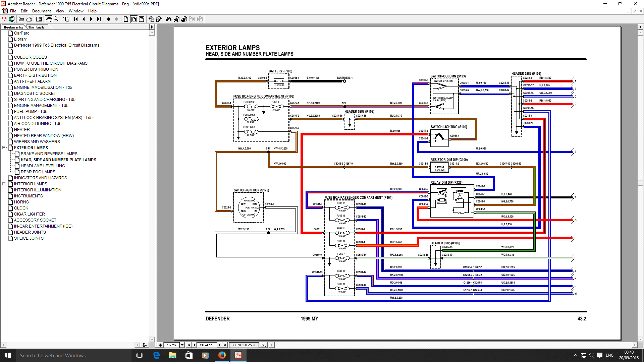Switch to the Bookmarks tab
Screen dimensions: 644x362
(13, 27)
